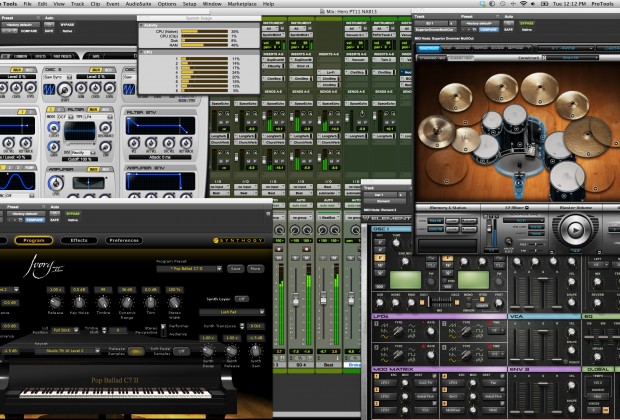Image resolution: width=620 pixels, height=420 pixels.
Task: Click the Timbre knob in Ivory
Action: [103, 303]
